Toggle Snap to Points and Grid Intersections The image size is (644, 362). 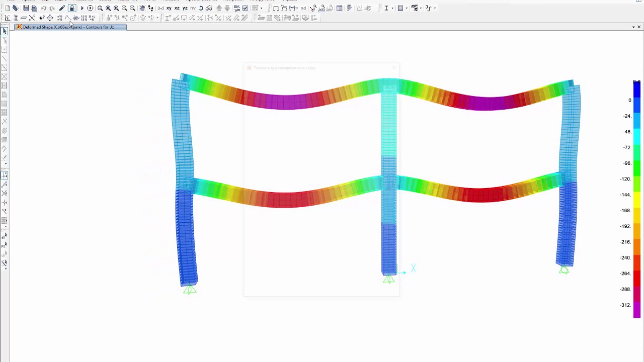click(5, 175)
